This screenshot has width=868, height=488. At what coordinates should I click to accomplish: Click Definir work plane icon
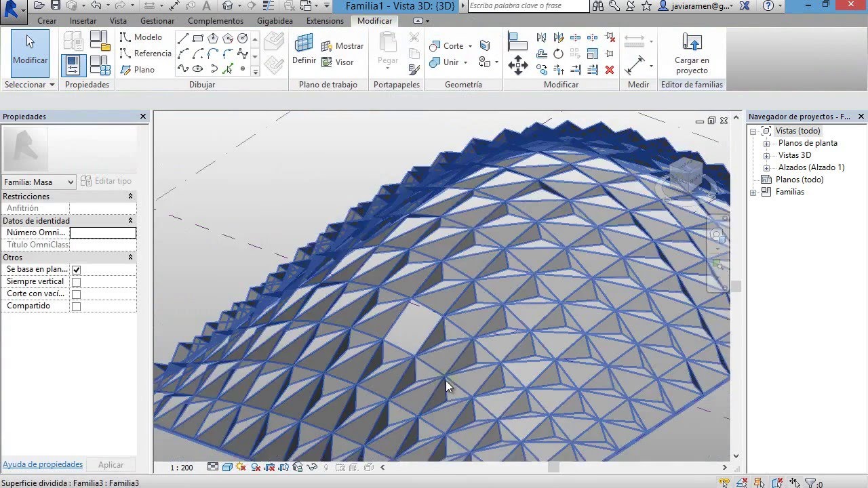point(304,49)
